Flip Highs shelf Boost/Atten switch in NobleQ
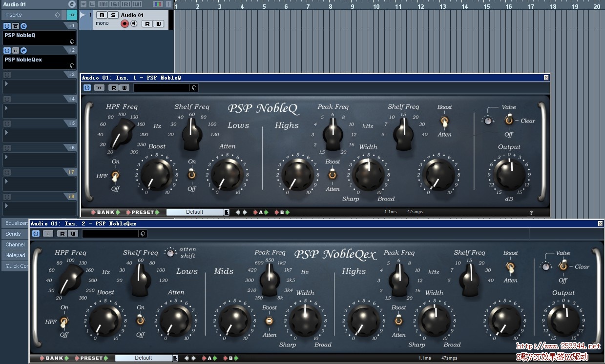The image size is (605, 364). click(444, 121)
